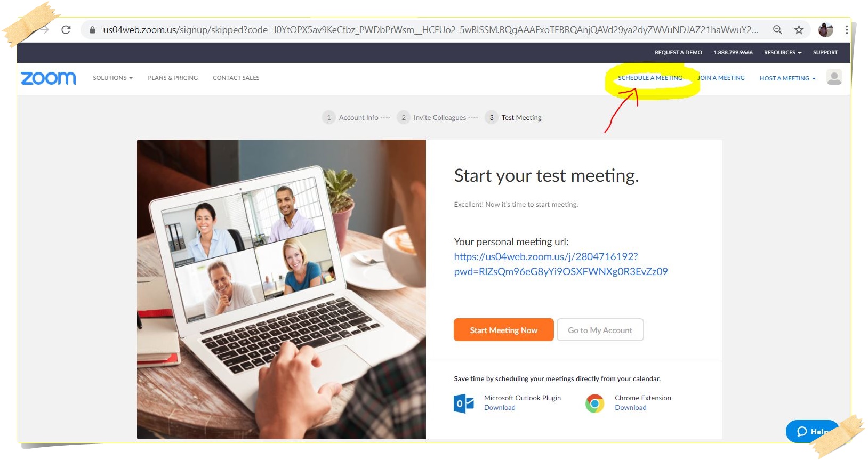Reload the page with browser refresh icon
This screenshot has width=868, height=460.
(66, 30)
